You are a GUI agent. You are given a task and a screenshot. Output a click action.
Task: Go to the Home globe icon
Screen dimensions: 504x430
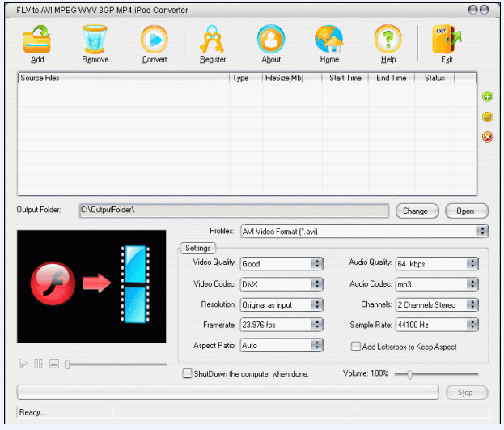329,39
